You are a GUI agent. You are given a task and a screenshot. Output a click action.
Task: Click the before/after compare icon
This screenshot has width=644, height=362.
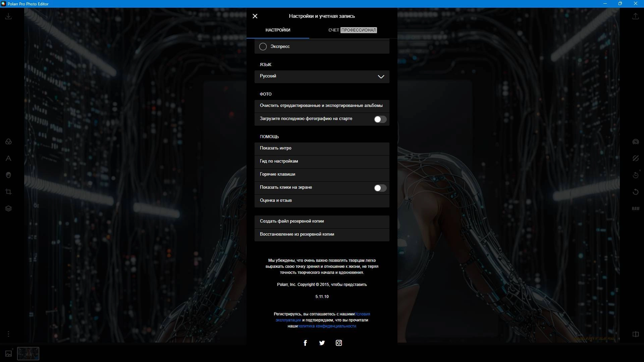[x=636, y=334]
